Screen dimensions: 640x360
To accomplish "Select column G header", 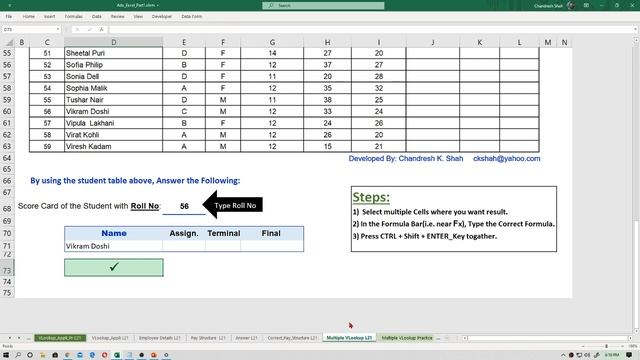I will (x=272, y=42).
